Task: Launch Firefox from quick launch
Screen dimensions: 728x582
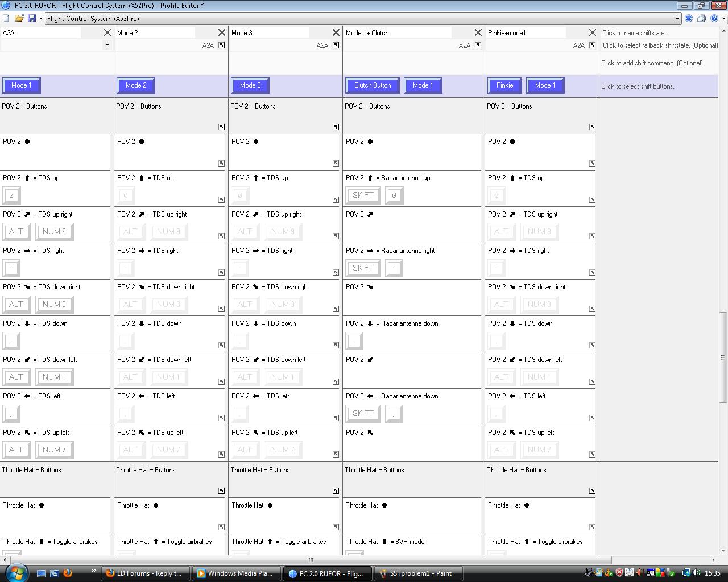Action: [67, 573]
